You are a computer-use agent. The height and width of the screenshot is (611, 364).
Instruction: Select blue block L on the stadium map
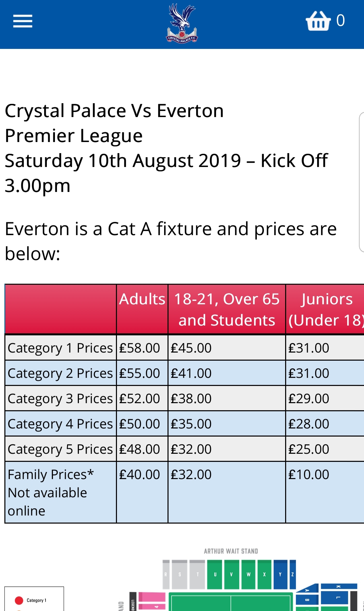tap(338, 598)
